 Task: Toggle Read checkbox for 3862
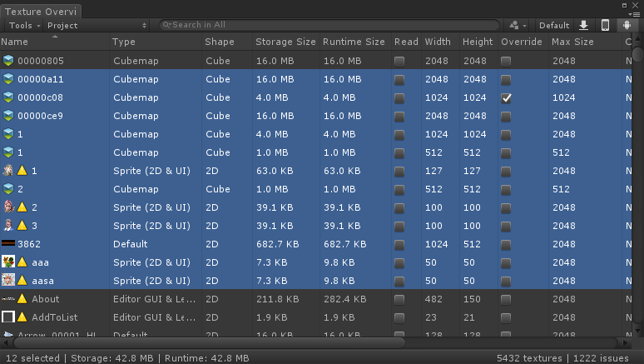point(399,245)
